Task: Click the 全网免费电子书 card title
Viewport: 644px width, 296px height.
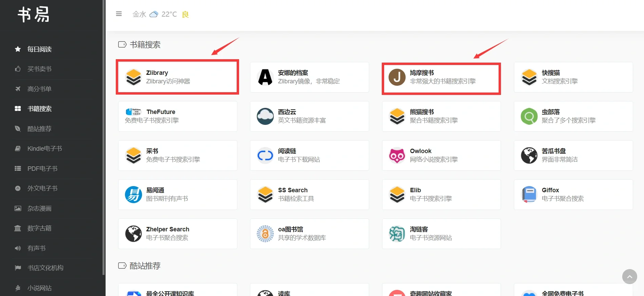Action: pos(563,293)
